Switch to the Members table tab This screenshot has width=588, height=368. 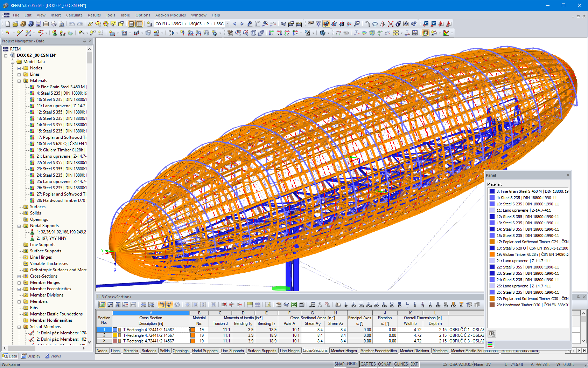point(440,350)
